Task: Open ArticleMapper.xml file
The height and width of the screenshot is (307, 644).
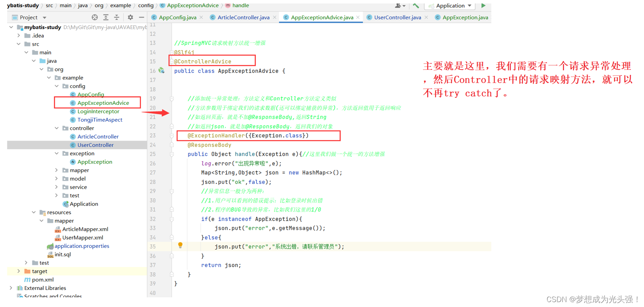Action: tap(85, 229)
